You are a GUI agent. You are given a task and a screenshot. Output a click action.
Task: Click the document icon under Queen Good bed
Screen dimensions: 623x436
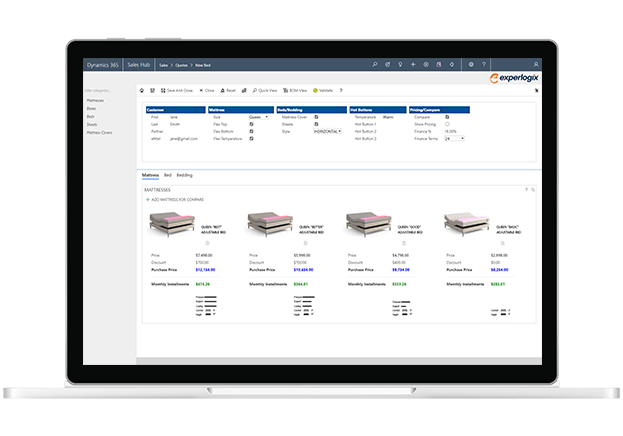[x=404, y=243]
